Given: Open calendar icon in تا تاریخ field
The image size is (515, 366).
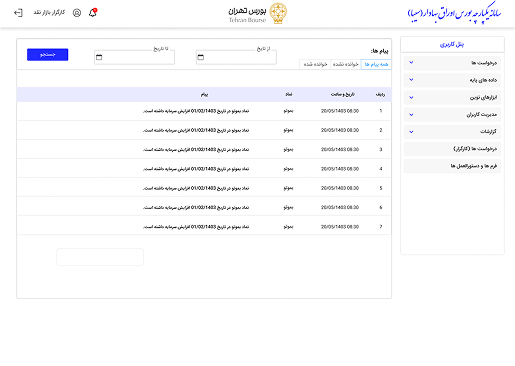Looking at the screenshot, I should click(99, 57).
